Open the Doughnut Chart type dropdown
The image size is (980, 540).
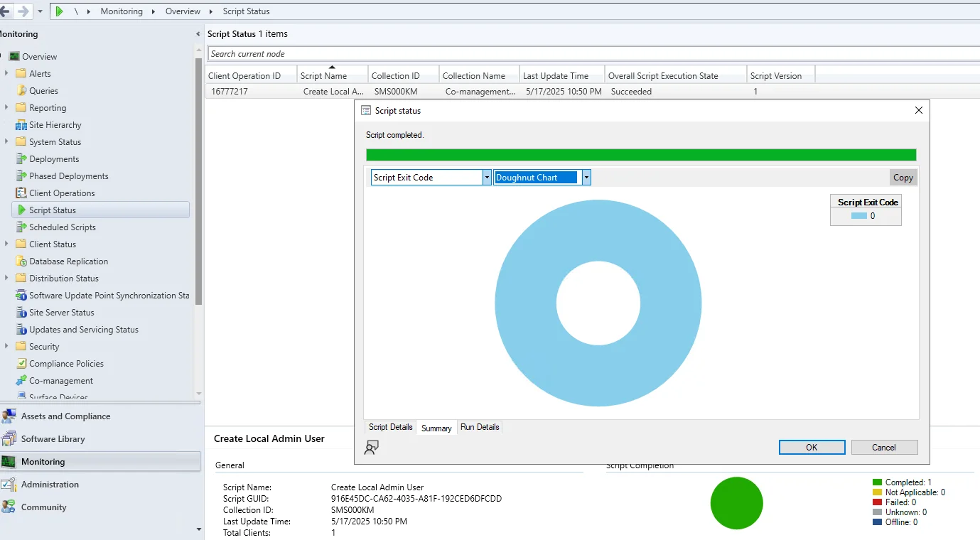[586, 178]
